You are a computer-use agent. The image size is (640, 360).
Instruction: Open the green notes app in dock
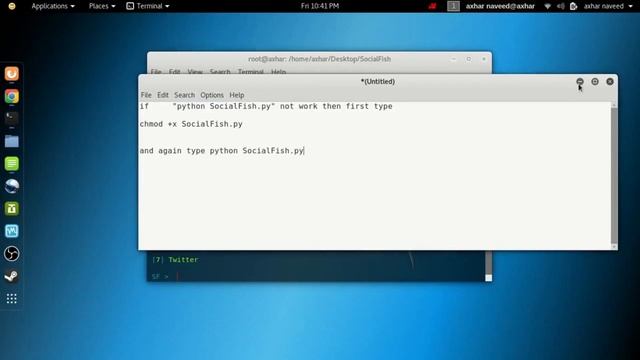pos(12,164)
